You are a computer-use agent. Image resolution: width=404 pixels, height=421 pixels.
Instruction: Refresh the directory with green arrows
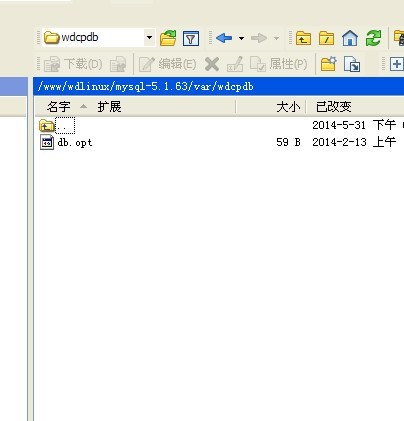point(373,38)
